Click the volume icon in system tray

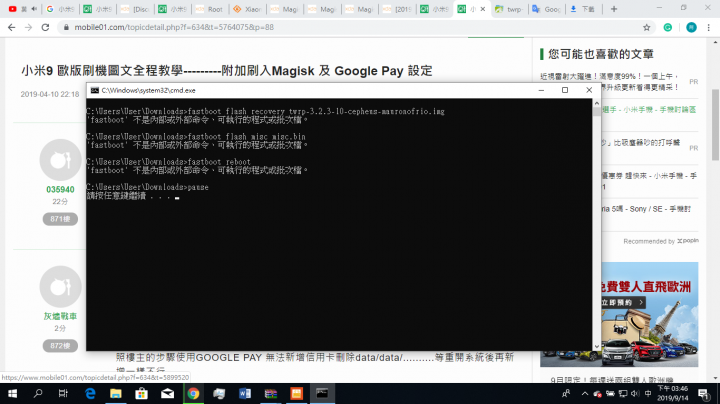coord(635,393)
